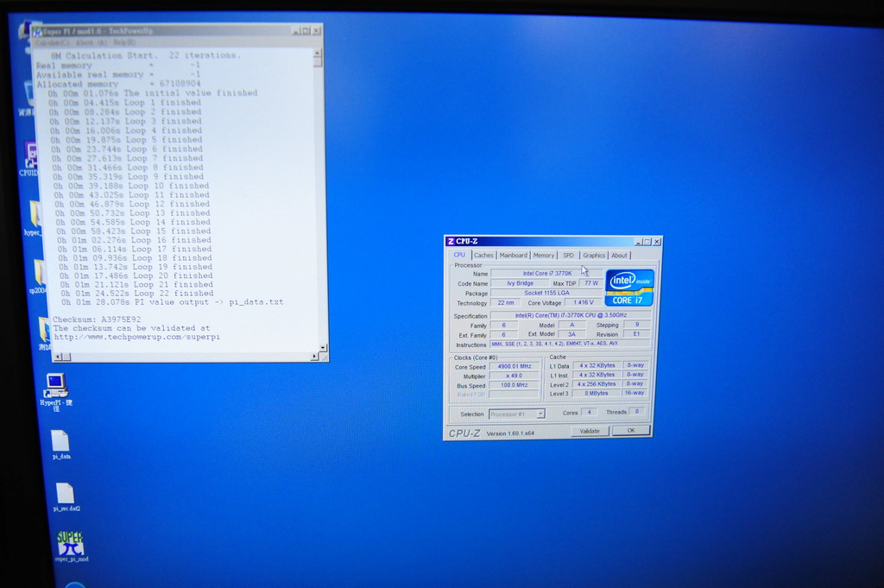Switch to the SPD tab
The width and height of the screenshot is (884, 588).
click(x=568, y=256)
